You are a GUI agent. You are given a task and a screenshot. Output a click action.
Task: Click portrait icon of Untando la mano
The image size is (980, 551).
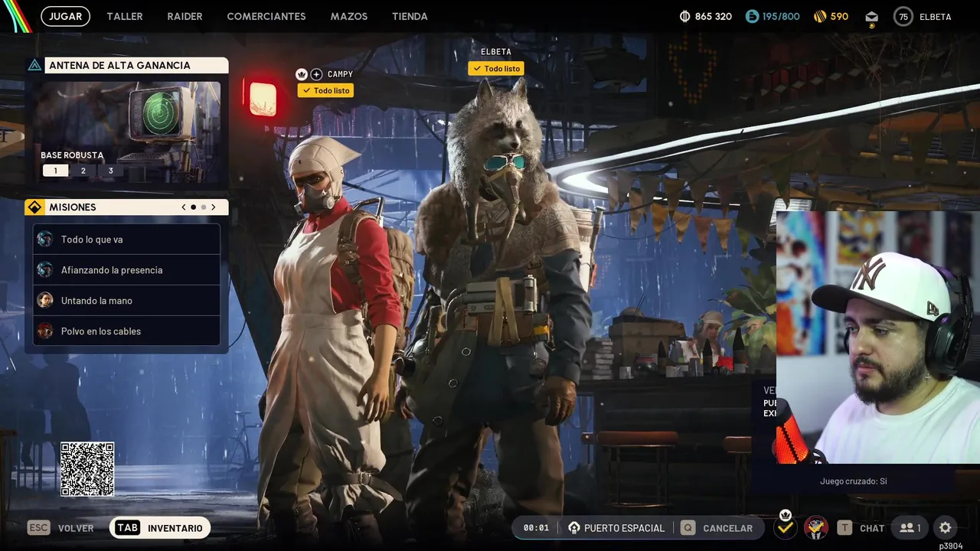45,301
